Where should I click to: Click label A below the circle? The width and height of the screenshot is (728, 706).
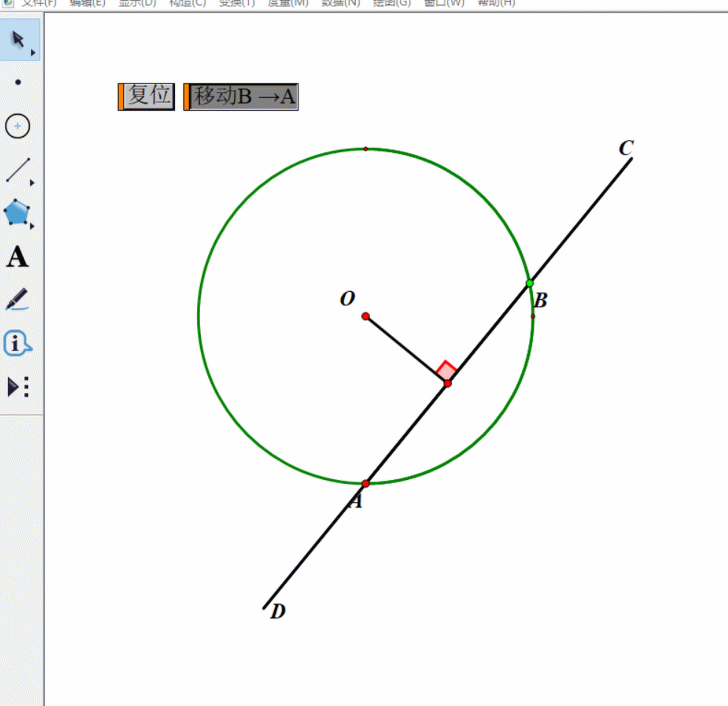click(356, 501)
